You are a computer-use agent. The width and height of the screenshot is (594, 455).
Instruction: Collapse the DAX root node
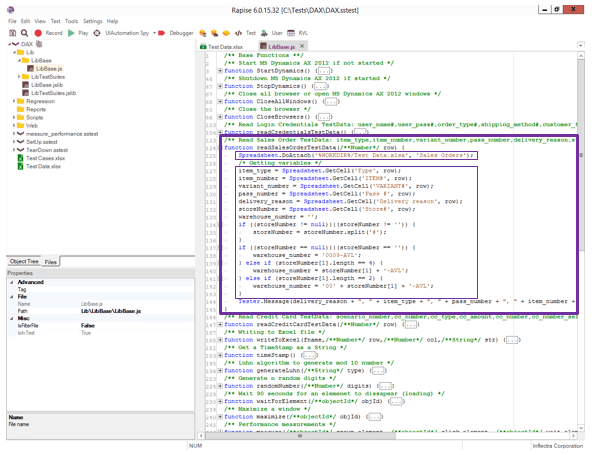click(x=9, y=44)
